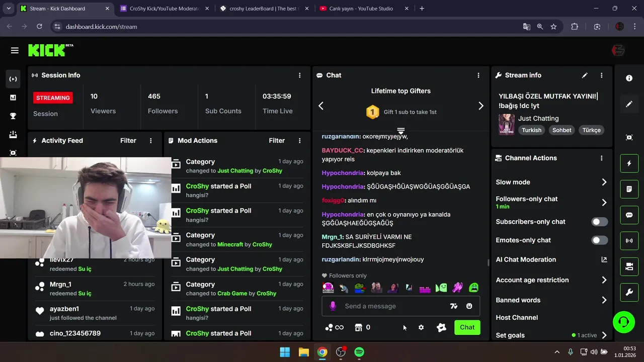The width and height of the screenshot is (644, 362).
Task: Toggle the wrench stream info widget icon
Action: [629, 292]
